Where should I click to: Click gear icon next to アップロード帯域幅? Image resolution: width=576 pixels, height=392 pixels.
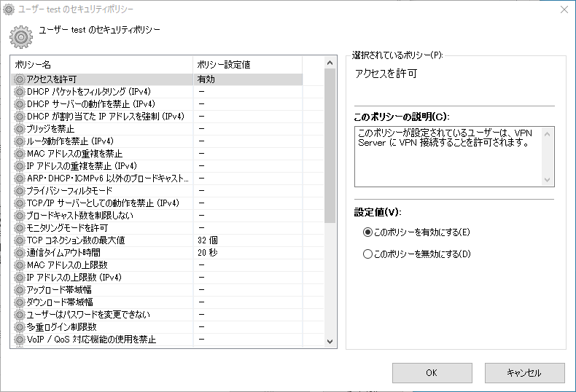pyautogui.click(x=19, y=289)
